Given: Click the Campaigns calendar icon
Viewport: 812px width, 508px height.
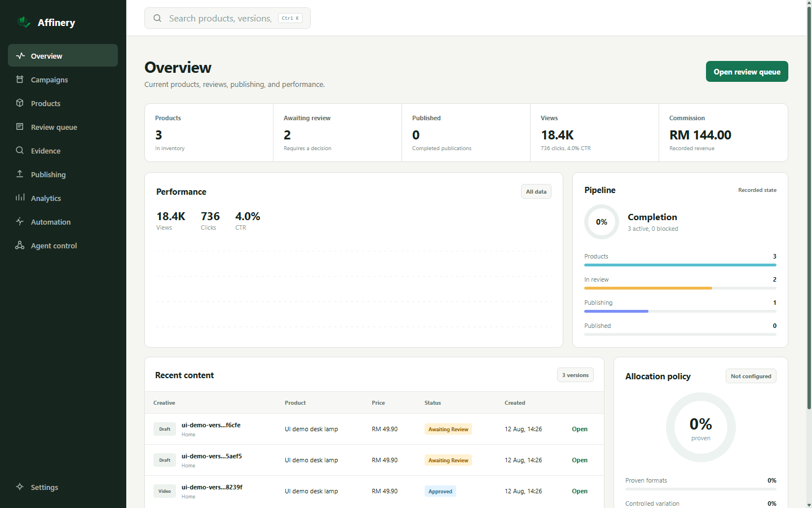Looking at the screenshot, I should click(x=20, y=80).
